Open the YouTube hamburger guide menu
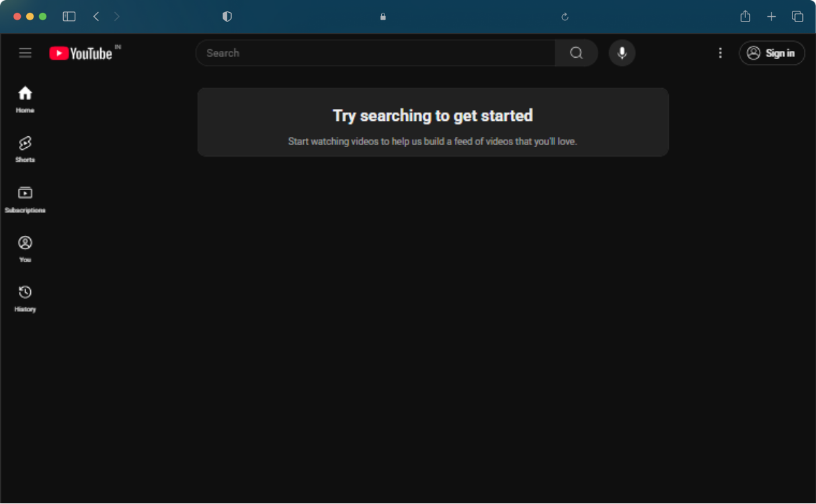 [25, 53]
